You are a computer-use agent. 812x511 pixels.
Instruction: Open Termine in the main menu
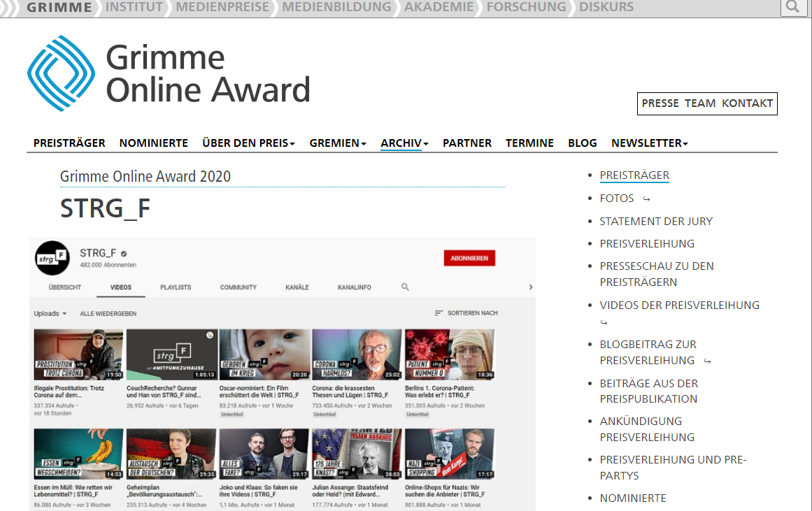click(x=529, y=143)
